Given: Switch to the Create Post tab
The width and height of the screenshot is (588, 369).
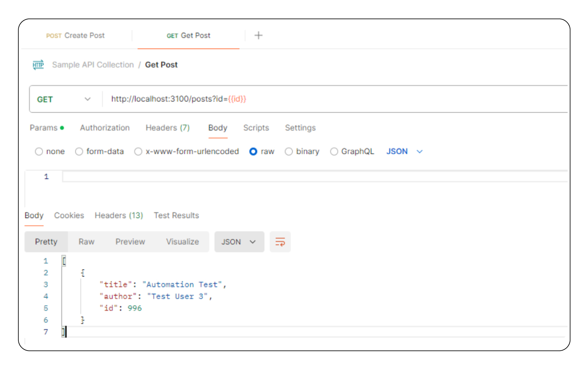Looking at the screenshot, I should (x=75, y=35).
